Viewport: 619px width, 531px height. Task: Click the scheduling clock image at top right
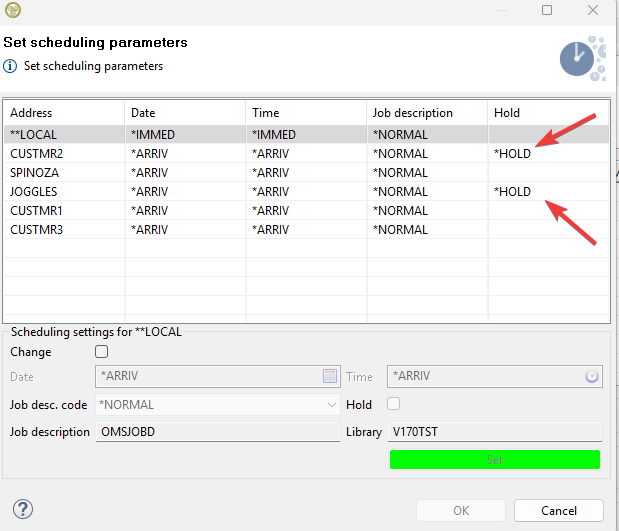[x=581, y=58]
